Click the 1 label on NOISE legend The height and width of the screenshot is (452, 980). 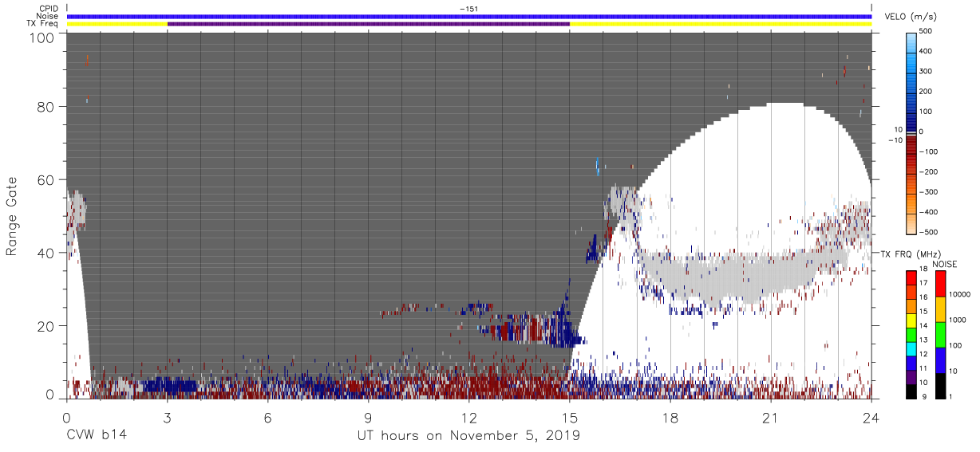951,397
